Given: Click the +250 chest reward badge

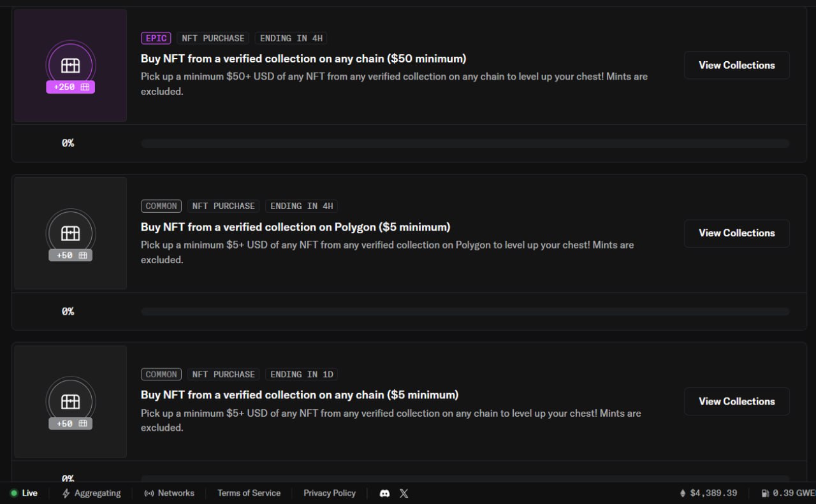Looking at the screenshot, I should click(70, 87).
